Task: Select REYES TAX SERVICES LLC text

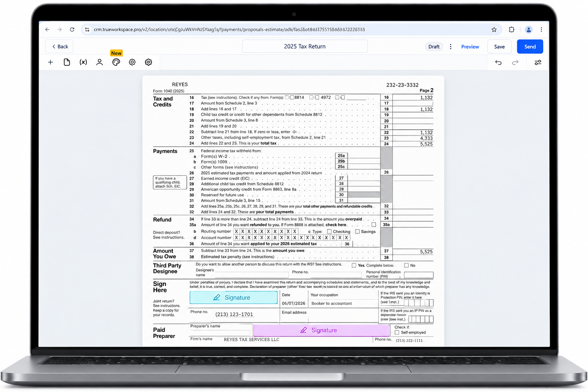Action: point(252,340)
